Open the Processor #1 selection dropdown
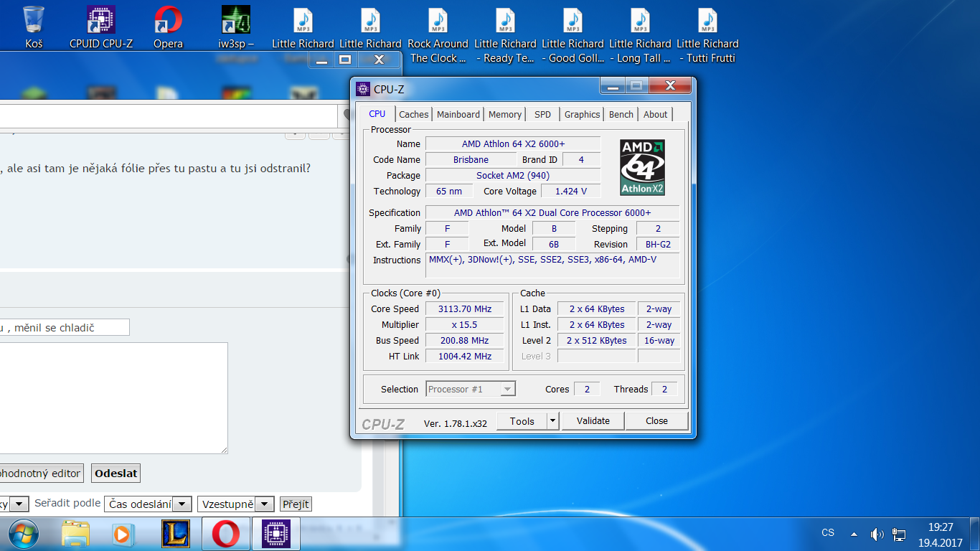Screen dimensions: 980x551 pyautogui.click(x=471, y=389)
